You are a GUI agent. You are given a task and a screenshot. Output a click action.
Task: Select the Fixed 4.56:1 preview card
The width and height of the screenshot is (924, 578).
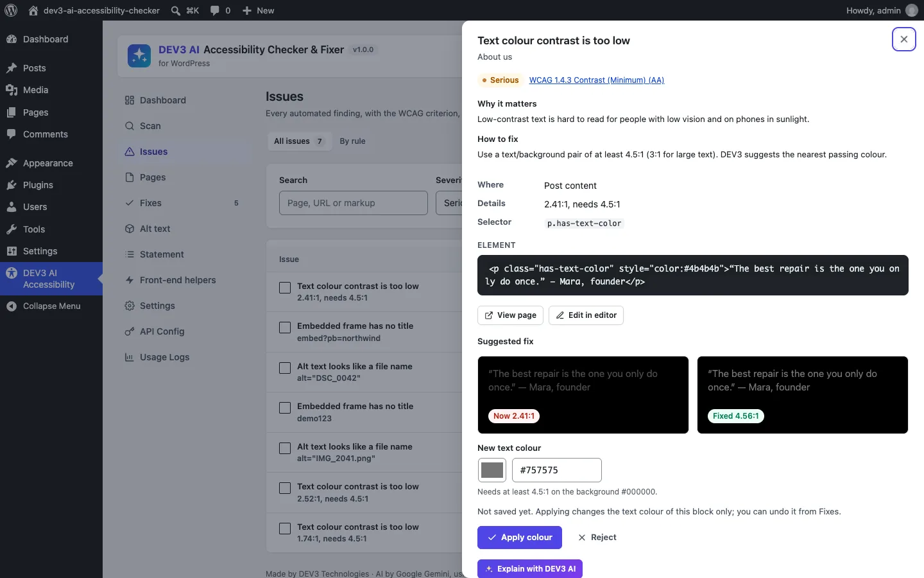803,395
